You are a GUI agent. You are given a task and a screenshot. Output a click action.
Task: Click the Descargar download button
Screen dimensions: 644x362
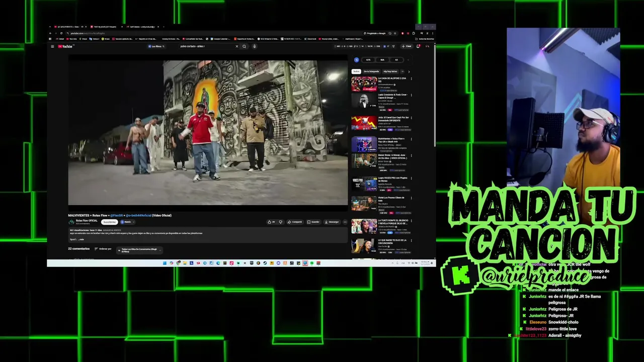(x=332, y=222)
